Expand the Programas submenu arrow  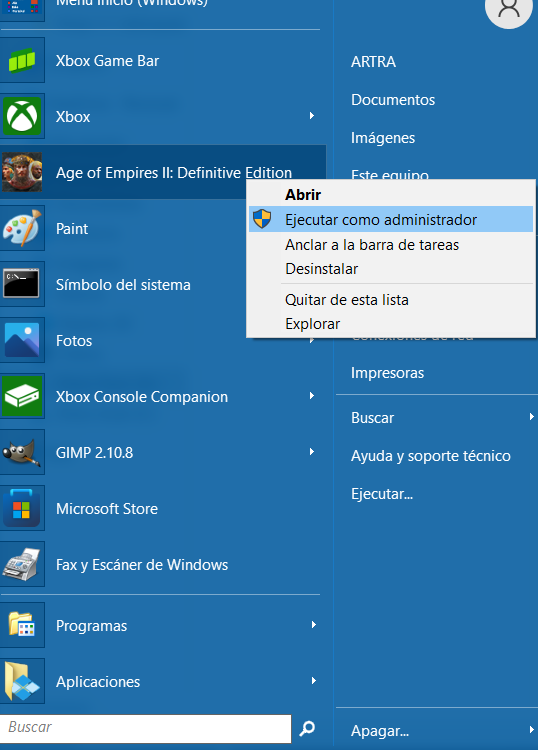pos(314,625)
